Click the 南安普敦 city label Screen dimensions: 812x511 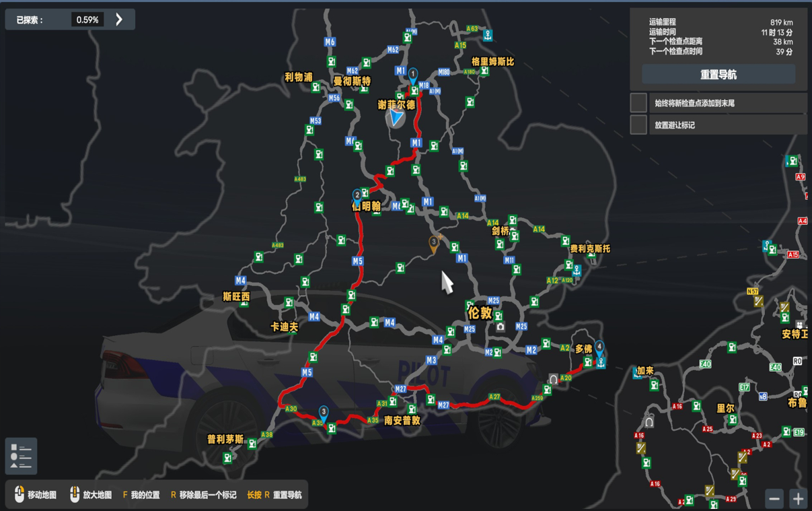tap(402, 421)
